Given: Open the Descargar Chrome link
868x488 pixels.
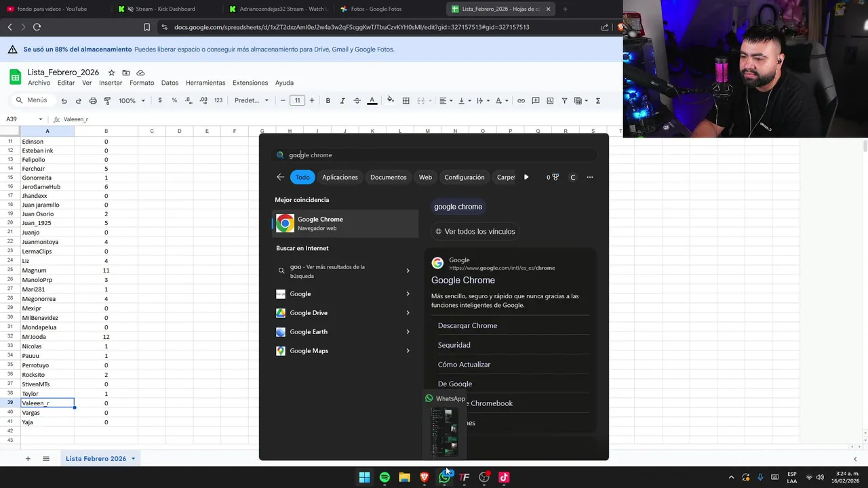Looking at the screenshot, I should pyautogui.click(x=467, y=325).
